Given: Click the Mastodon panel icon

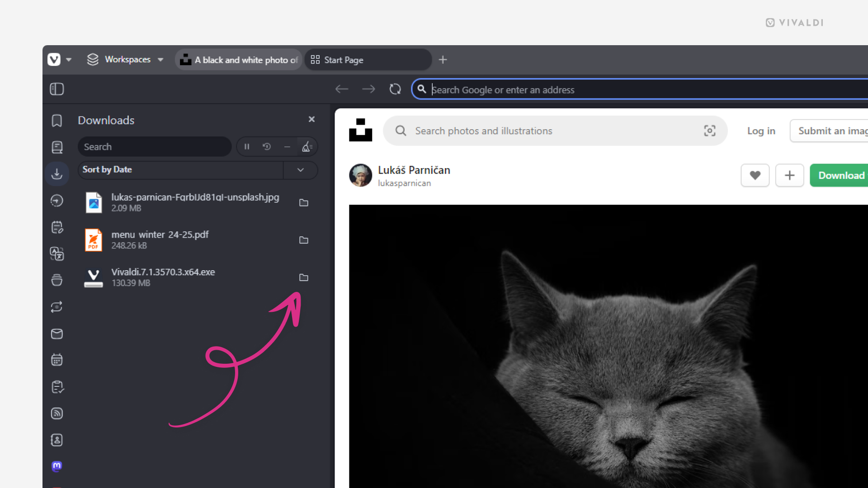Looking at the screenshot, I should click(x=57, y=467).
